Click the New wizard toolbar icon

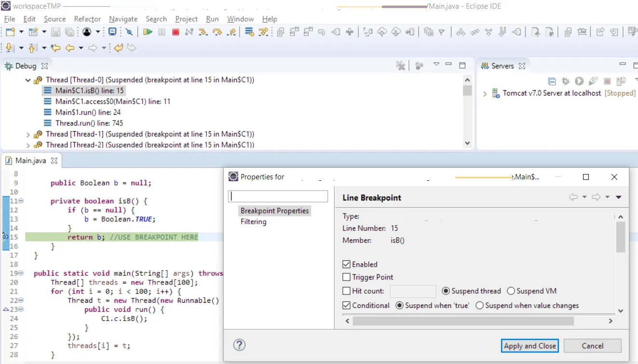[10, 32]
